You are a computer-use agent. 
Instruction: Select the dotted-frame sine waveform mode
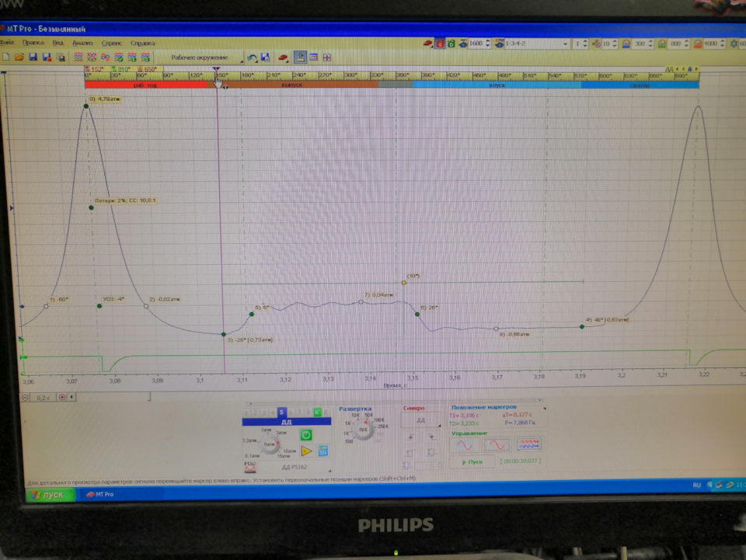497,445
